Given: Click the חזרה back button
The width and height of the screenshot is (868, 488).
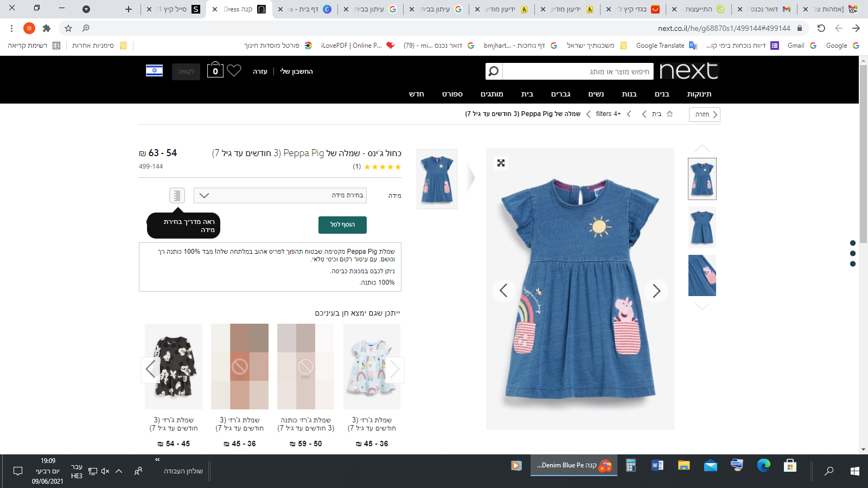Looking at the screenshot, I should click(705, 114).
